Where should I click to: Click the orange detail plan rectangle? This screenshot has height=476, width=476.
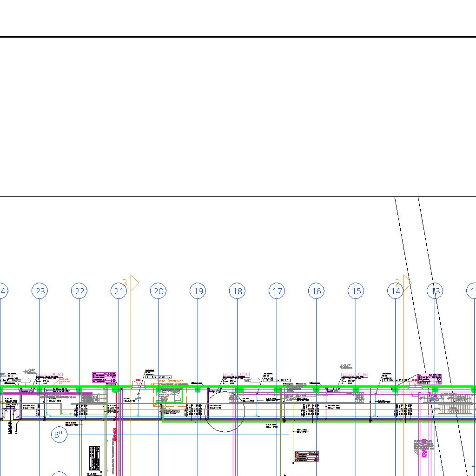tap(168, 397)
